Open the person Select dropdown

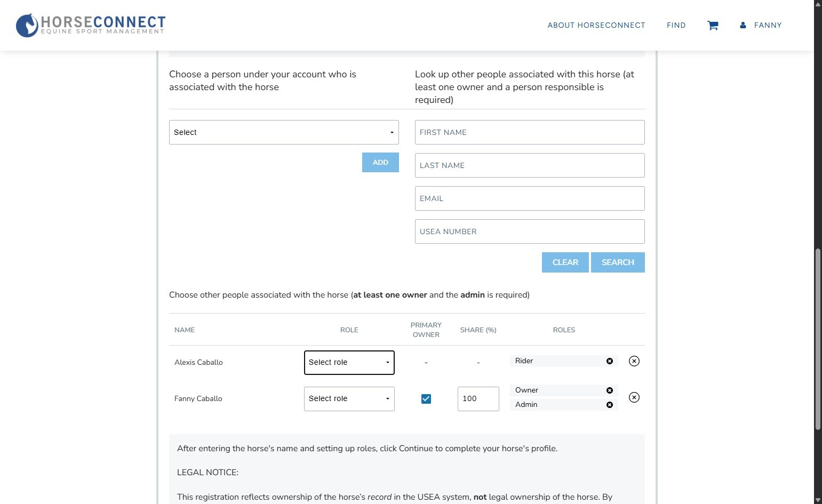tap(284, 132)
